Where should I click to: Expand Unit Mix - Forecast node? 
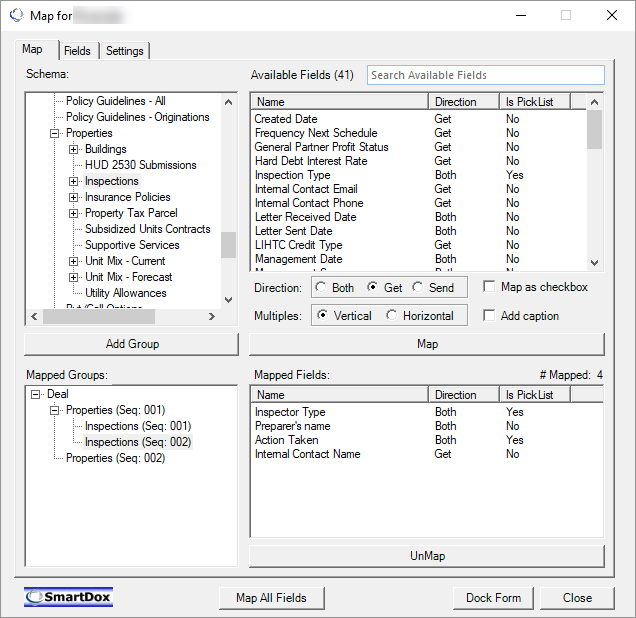[73, 277]
